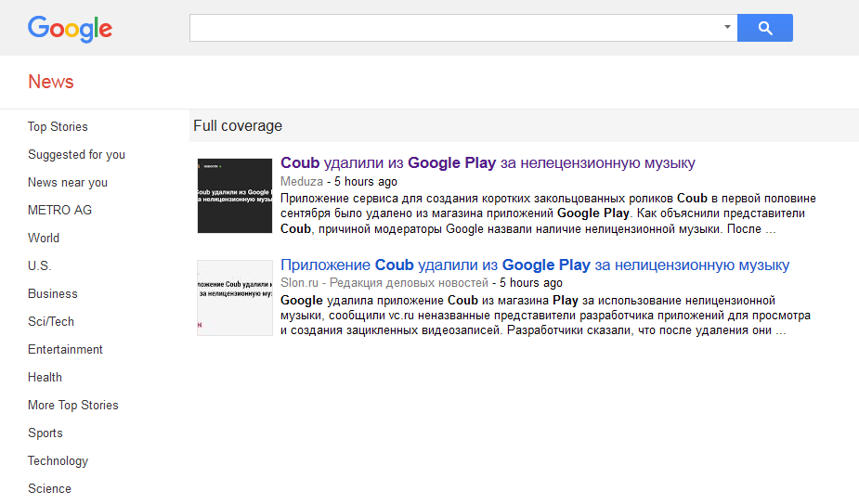Click Meduza article snippet text

click(x=548, y=213)
